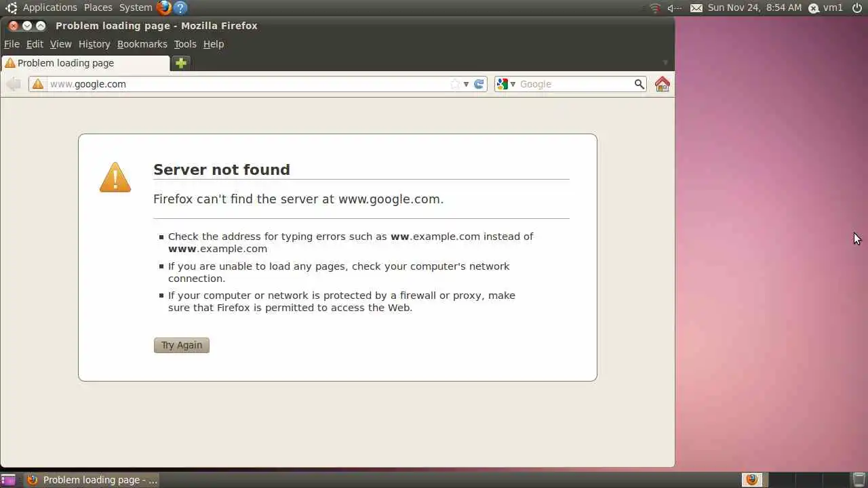Go back with the back arrow button
Screen dimensions: 868x488
[14, 84]
